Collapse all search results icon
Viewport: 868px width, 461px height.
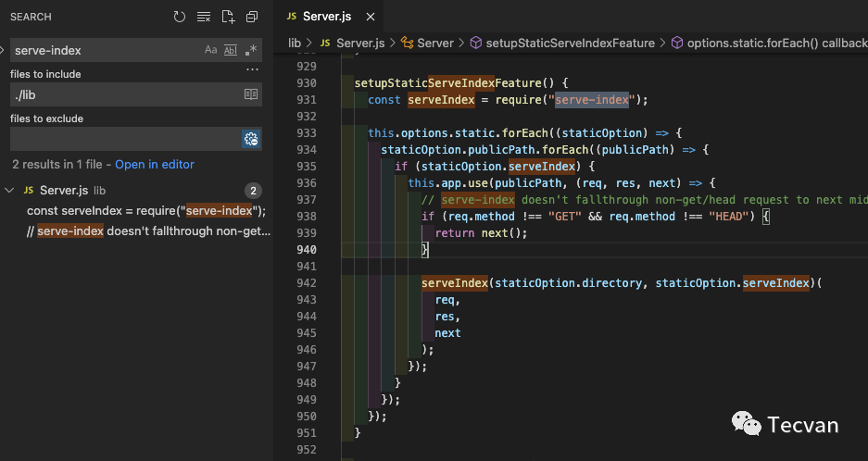(252, 18)
